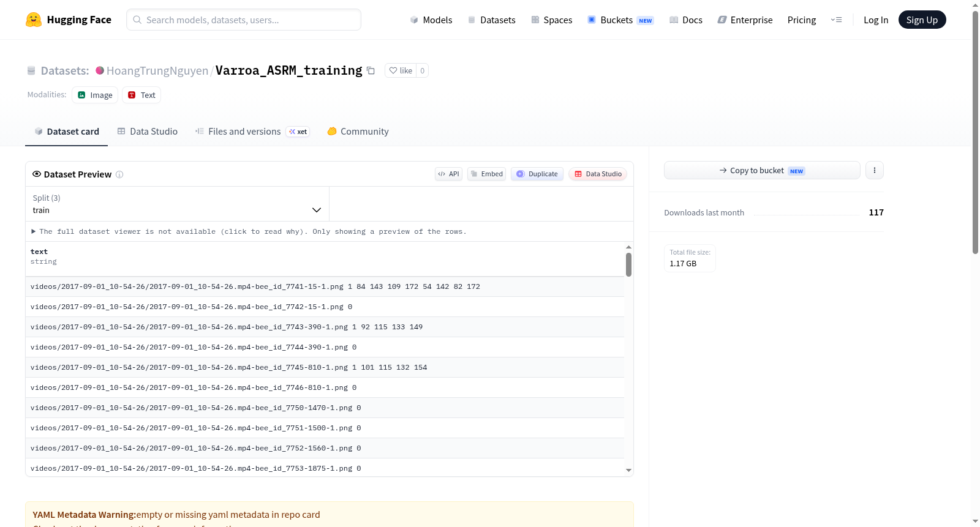Click the like count badge showing 0
This screenshot has height=527, width=980.
[422, 70]
